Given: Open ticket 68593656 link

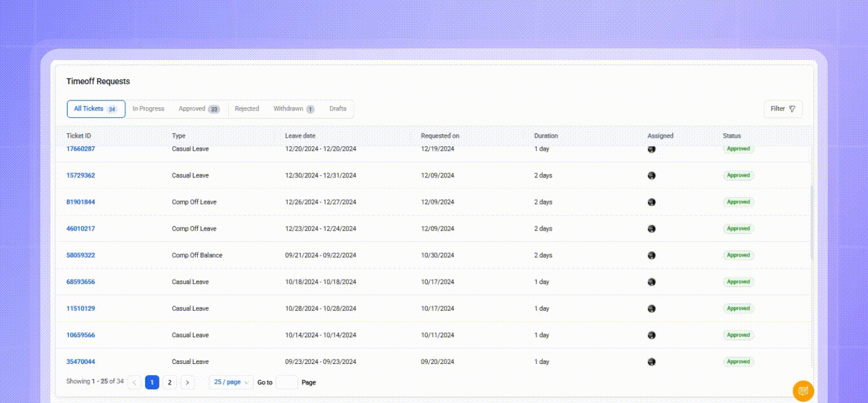Looking at the screenshot, I should pos(81,282).
